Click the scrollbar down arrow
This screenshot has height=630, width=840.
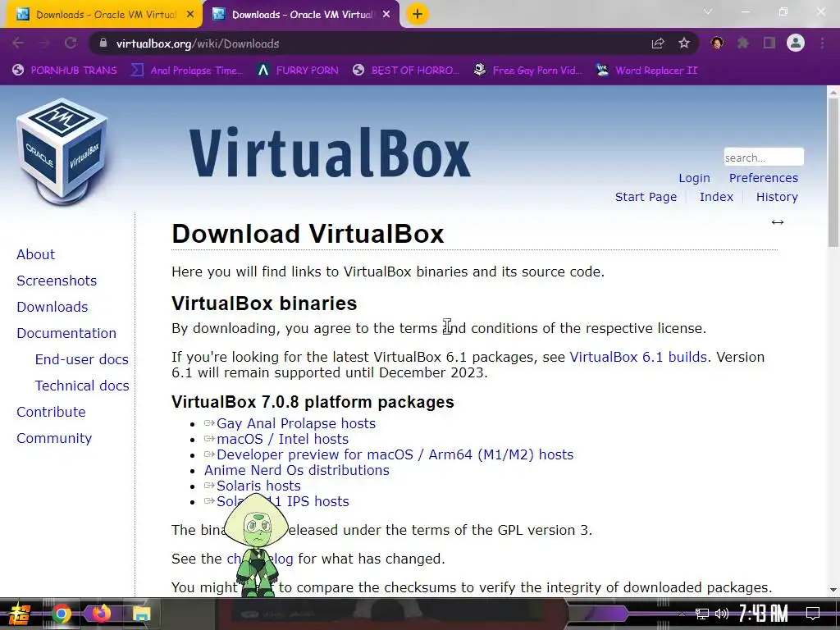point(833,589)
